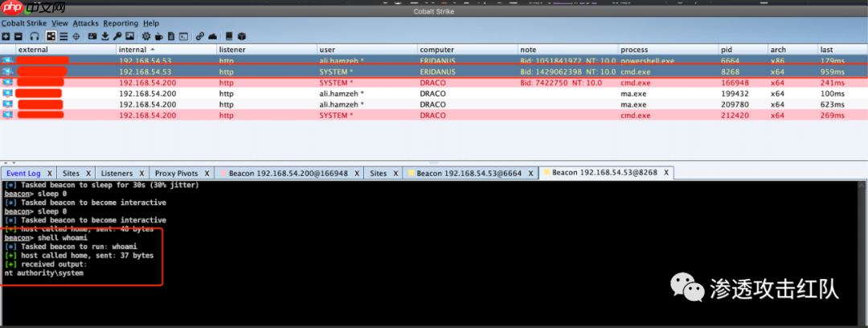Click session icon of pid 212420 row
Viewport: 868px width, 328px height.
(8, 115)
